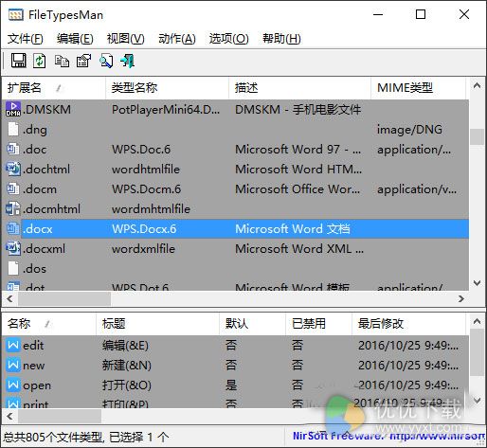Click lower list vertical scrollbar up arrow
Viewport: 487px width, 448px height.
pyautogui.click(x=477, y=321)
